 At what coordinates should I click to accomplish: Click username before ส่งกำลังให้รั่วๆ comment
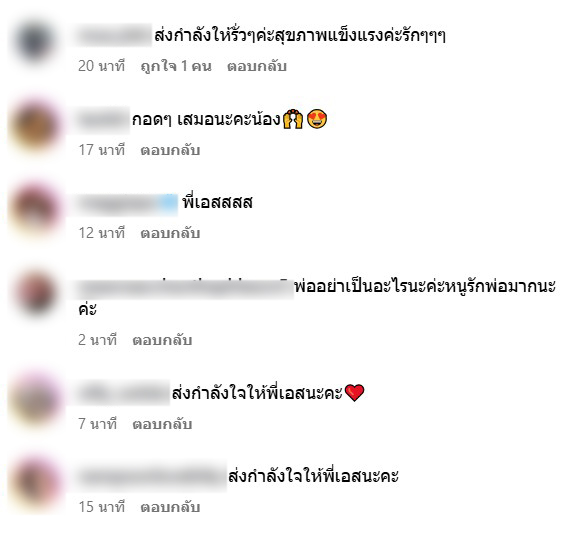pos(114,35)
